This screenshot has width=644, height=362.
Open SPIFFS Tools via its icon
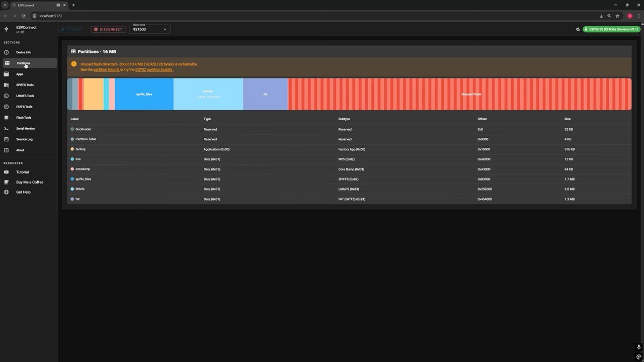click(7, 85)
